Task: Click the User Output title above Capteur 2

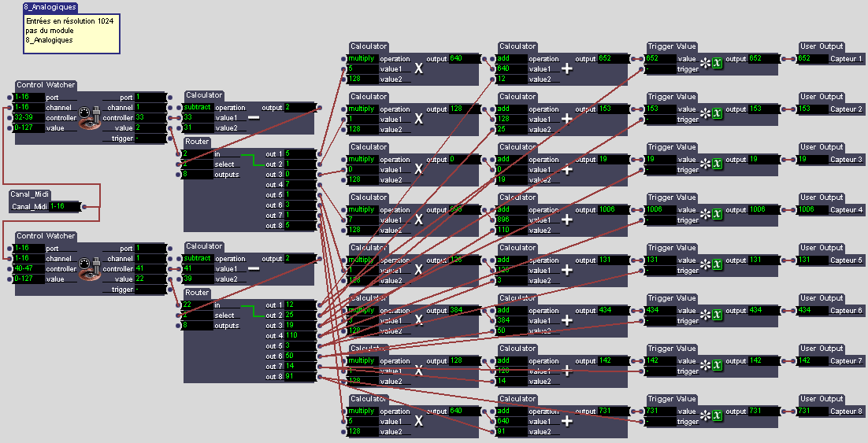Action: (821, 97)
